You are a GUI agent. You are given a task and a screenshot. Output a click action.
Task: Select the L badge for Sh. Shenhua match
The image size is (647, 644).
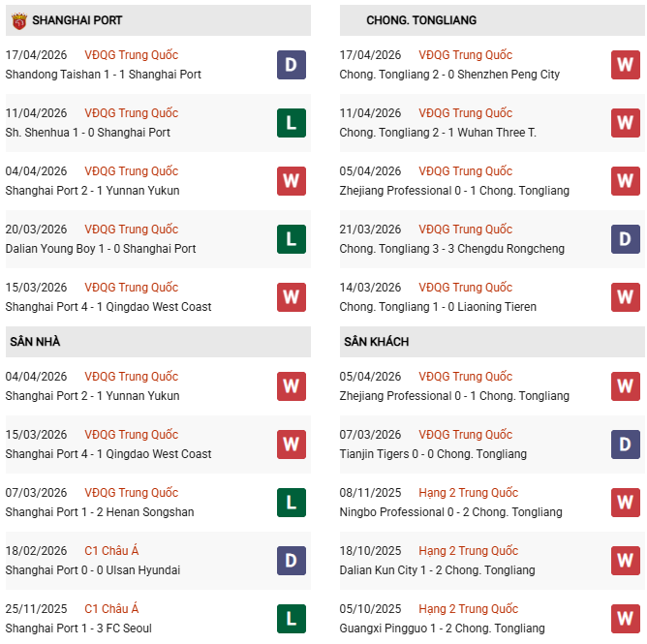[x=292, y=123]
